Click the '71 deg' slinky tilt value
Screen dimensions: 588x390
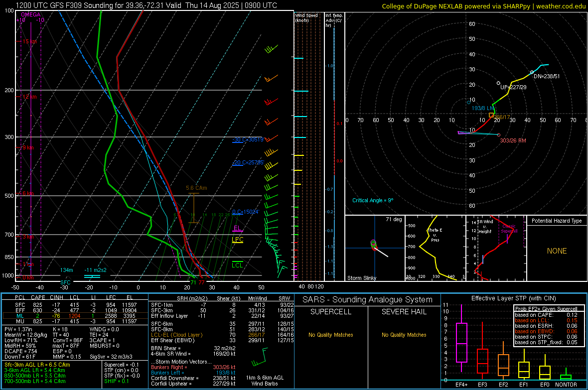[394, 219]
